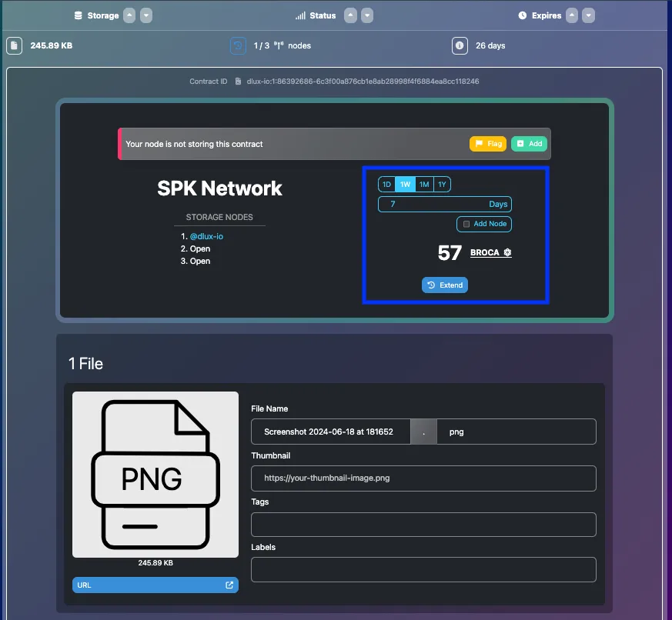The height and width of the screenshot is (620, 672).
Task: Click the PNG file thumbnail
Action: pos(155,475)
